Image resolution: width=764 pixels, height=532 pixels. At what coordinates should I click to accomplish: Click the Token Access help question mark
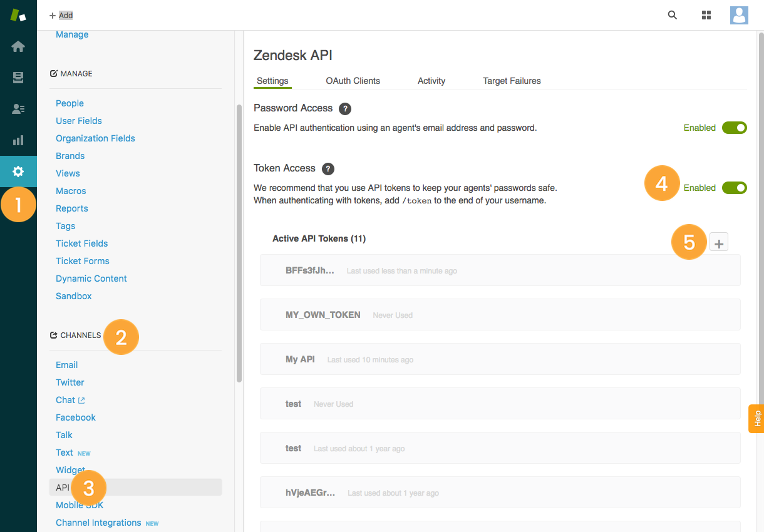(328, 168)
